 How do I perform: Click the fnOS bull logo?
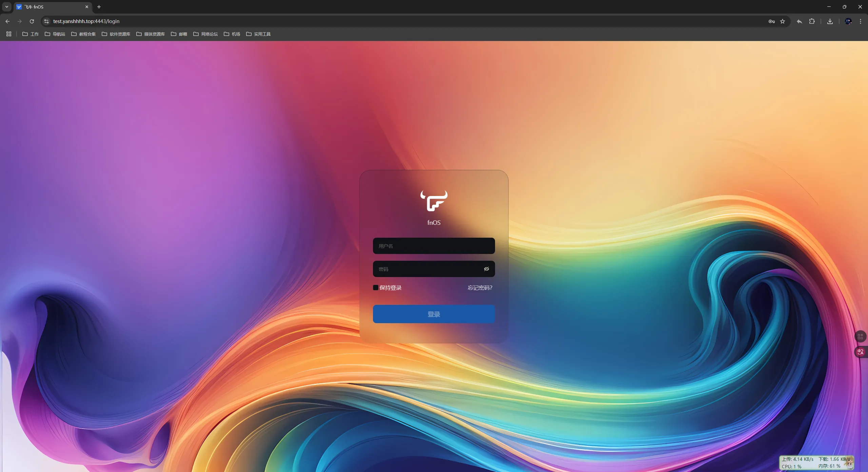pyautogui.click(x=434, y=201)
